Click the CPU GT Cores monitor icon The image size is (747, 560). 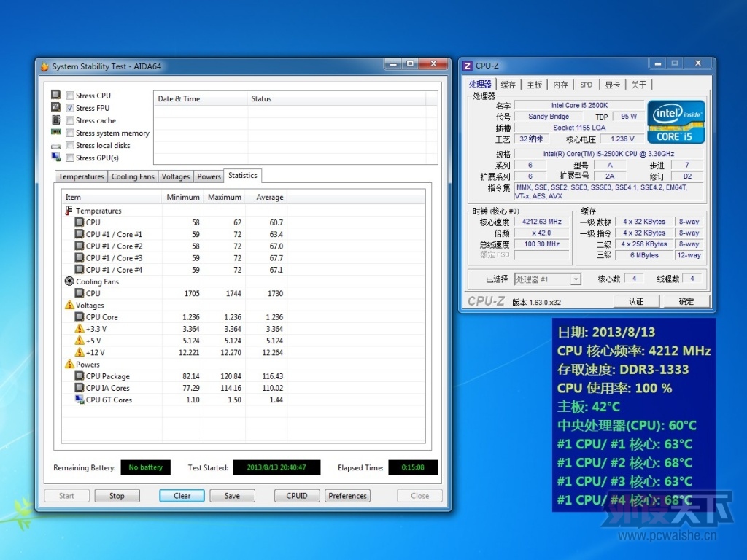click(x=80, y=399)
